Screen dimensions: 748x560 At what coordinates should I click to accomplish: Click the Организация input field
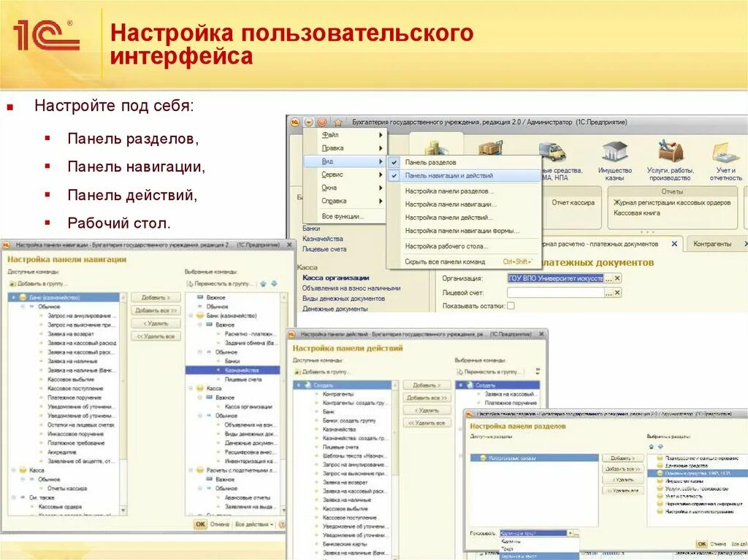coord(556,278)
